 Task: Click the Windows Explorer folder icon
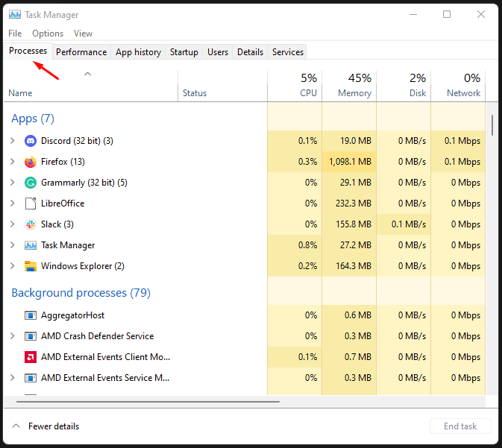tap(31, 266)
